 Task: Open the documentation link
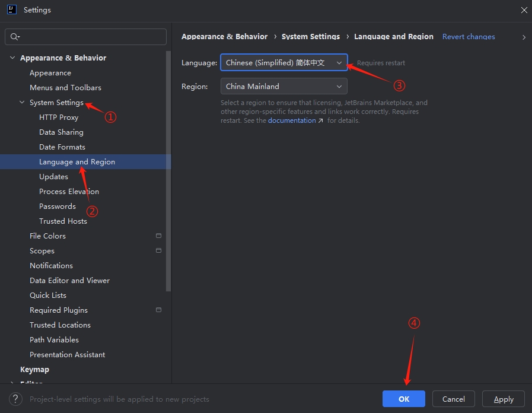tap(292, 120)
